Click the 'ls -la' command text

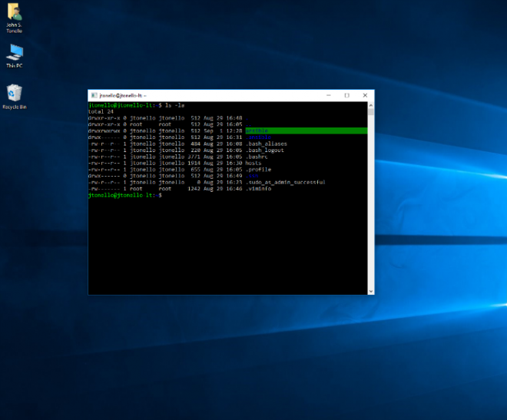174,105
